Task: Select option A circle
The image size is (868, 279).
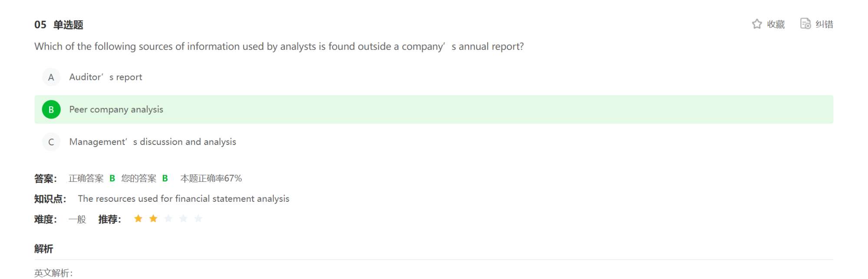Action: (51, 77)
